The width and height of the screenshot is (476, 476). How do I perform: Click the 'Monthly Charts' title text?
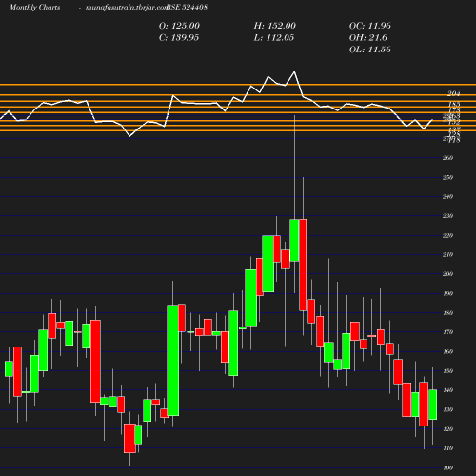coord(34,8)
